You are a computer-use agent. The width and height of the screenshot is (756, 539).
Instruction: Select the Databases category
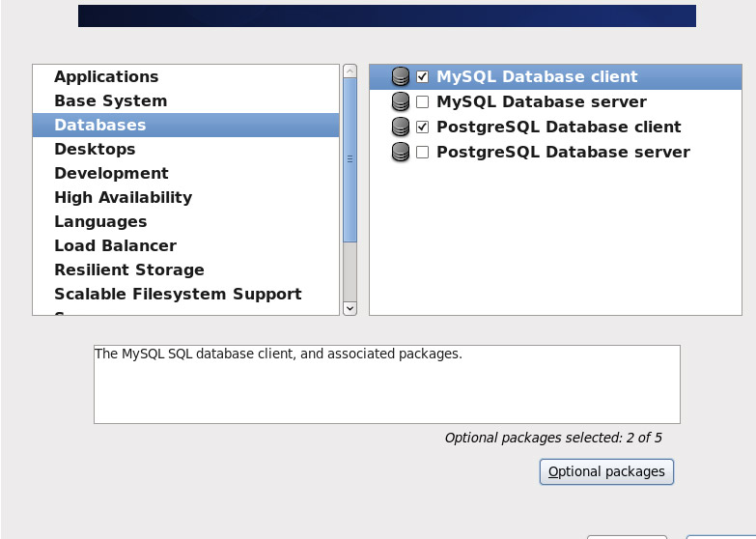click(186, 125)
